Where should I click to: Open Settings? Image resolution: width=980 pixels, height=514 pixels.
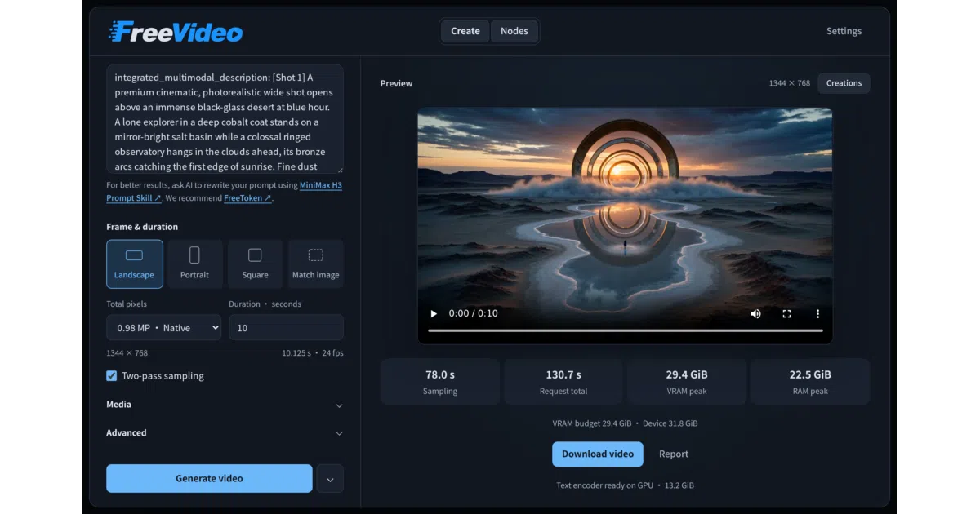[844, 31]
